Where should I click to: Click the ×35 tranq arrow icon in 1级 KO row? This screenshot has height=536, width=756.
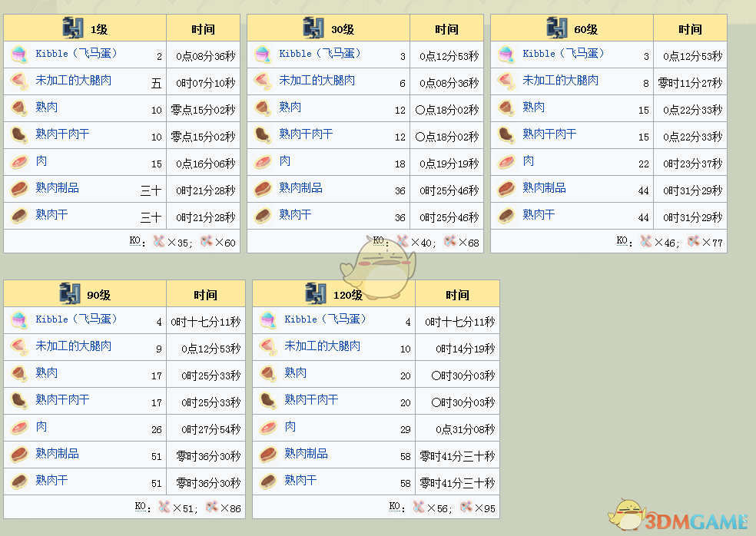(x=158, y=241)
